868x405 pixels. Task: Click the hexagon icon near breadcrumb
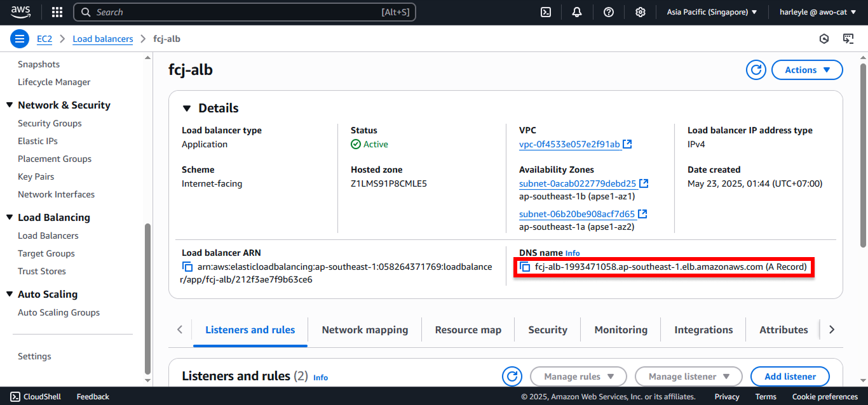824,39
